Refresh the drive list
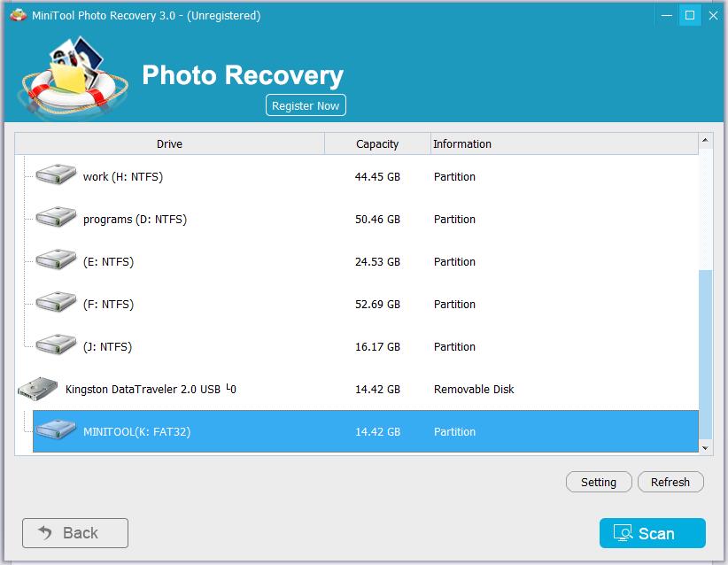 [670, 482]
